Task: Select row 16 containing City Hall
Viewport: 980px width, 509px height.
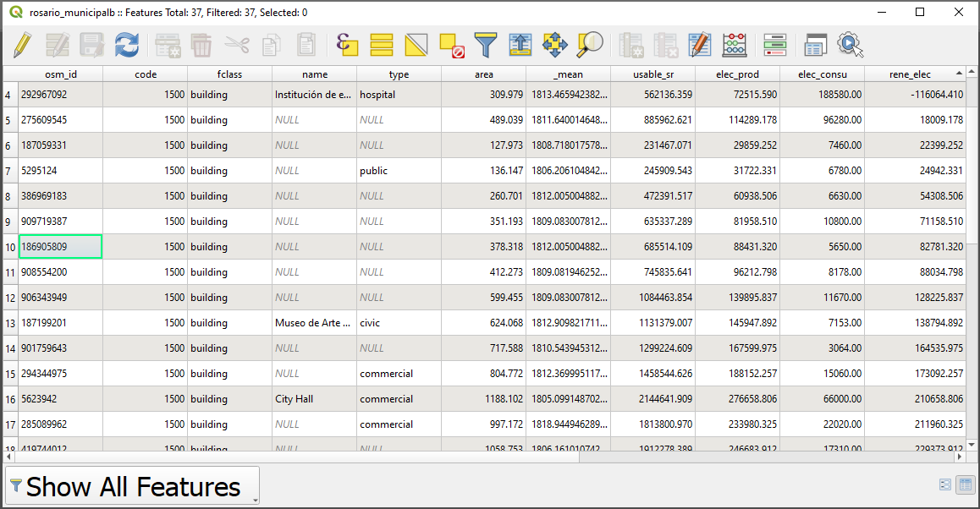Action: tap(9, 399)
